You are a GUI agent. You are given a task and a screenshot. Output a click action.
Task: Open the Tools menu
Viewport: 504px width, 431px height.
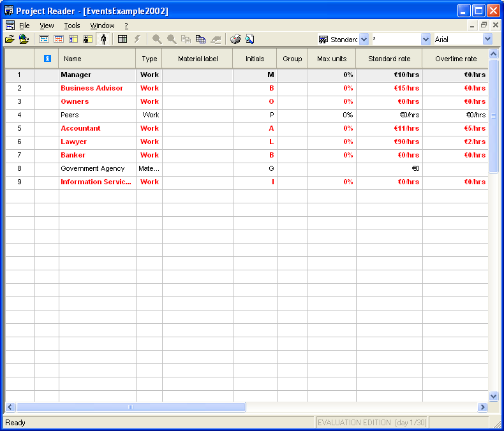click(72, 26)
